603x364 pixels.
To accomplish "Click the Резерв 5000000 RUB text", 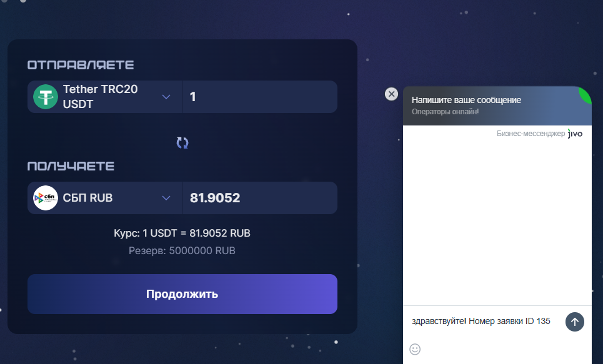I will pyautogui.click(x=182, y=250).
